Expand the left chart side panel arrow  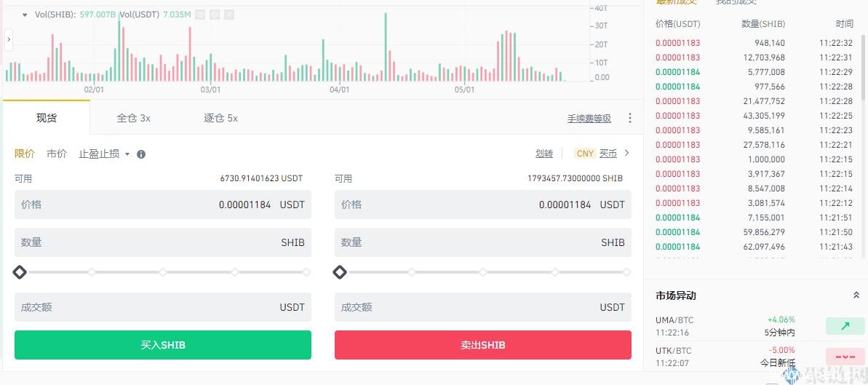click(8, 39)
